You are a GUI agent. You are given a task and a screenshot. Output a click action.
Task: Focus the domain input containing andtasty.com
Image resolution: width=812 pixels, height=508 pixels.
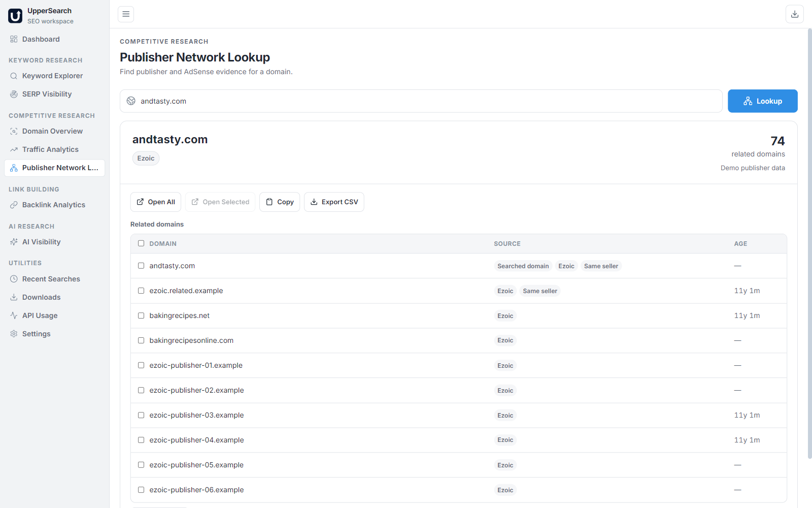pos(421,101)
